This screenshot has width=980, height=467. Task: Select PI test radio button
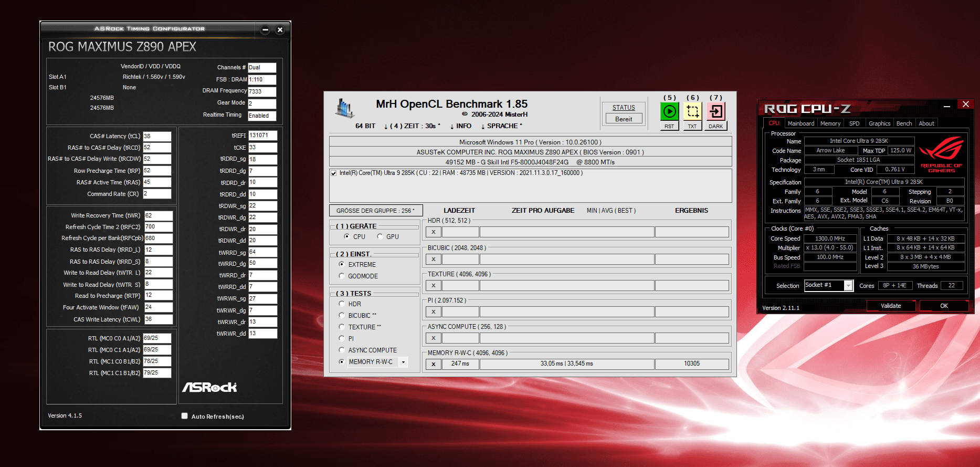coord(342,338)
